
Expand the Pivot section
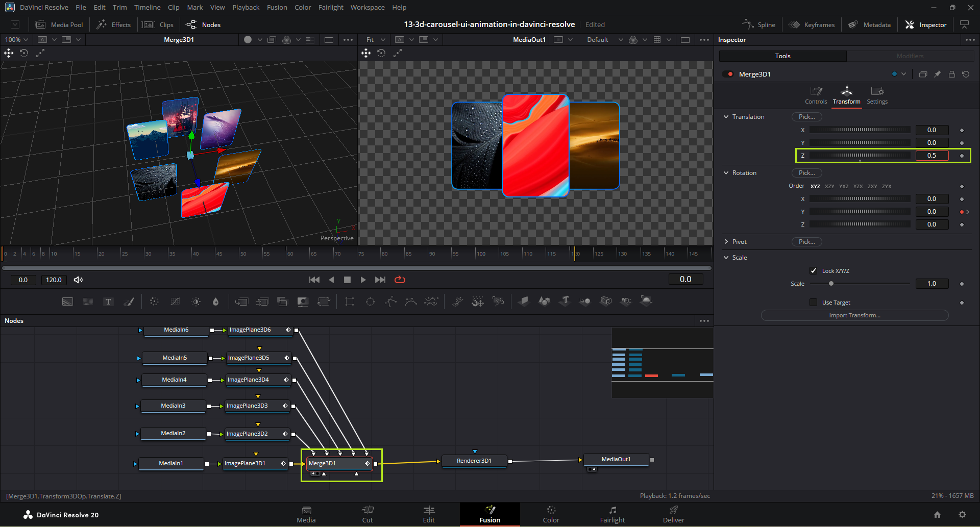[726, 242]
